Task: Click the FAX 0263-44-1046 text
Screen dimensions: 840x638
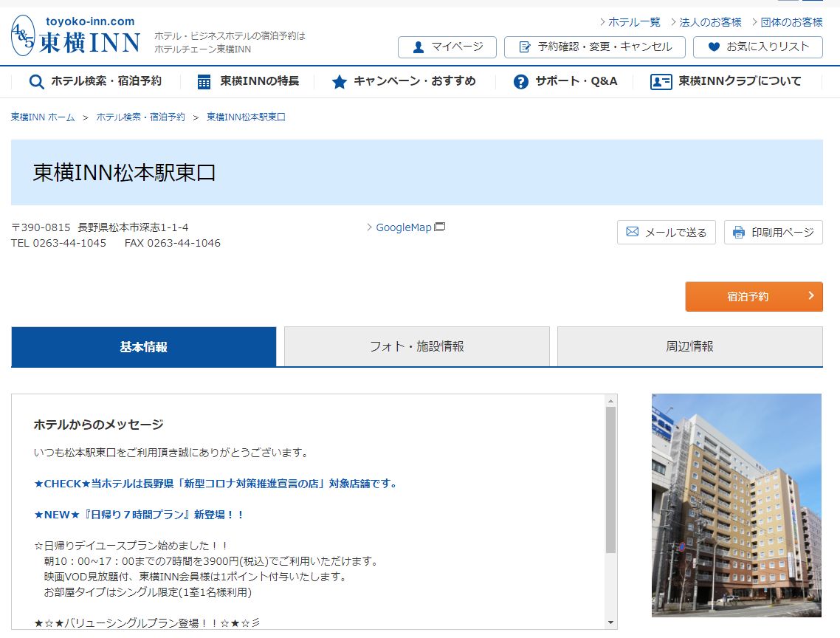Action: tap(173, 243)
